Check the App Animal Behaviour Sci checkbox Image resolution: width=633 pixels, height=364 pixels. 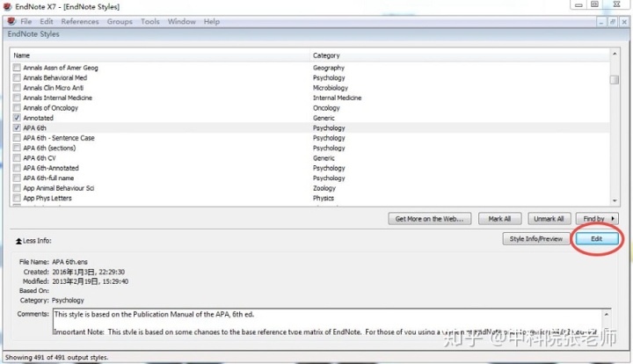pyautogui.click(x=17, y=188)
